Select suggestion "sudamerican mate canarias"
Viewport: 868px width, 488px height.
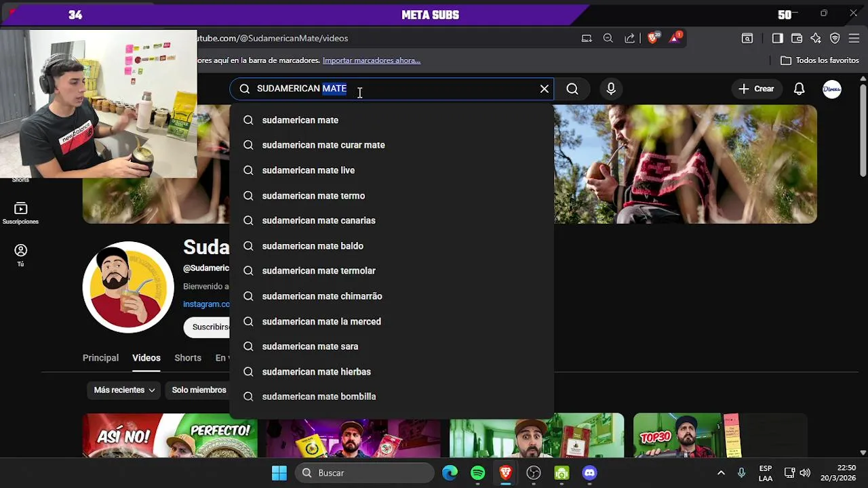(391, 220)
